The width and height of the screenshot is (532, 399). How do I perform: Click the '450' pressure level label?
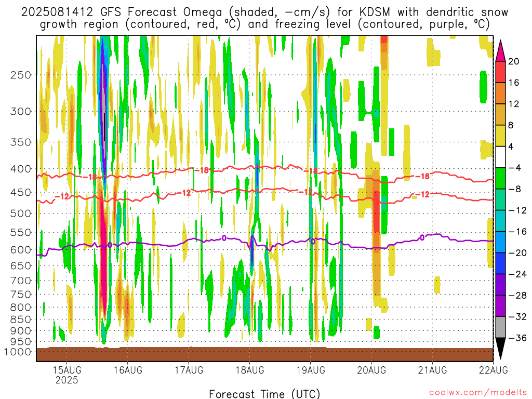(x=21, y=192)
